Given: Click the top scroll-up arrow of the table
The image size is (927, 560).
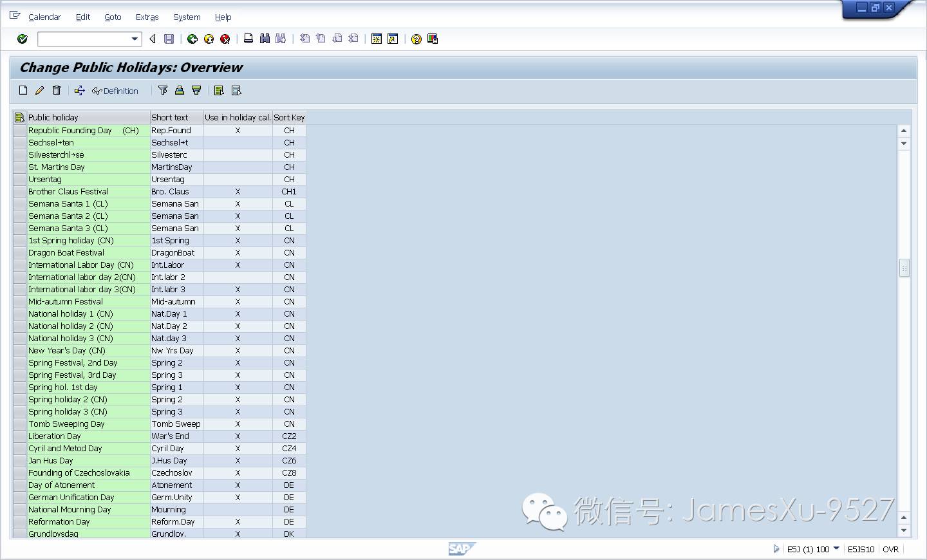Looking at the screenshot, I should click(x=904, y=131).
